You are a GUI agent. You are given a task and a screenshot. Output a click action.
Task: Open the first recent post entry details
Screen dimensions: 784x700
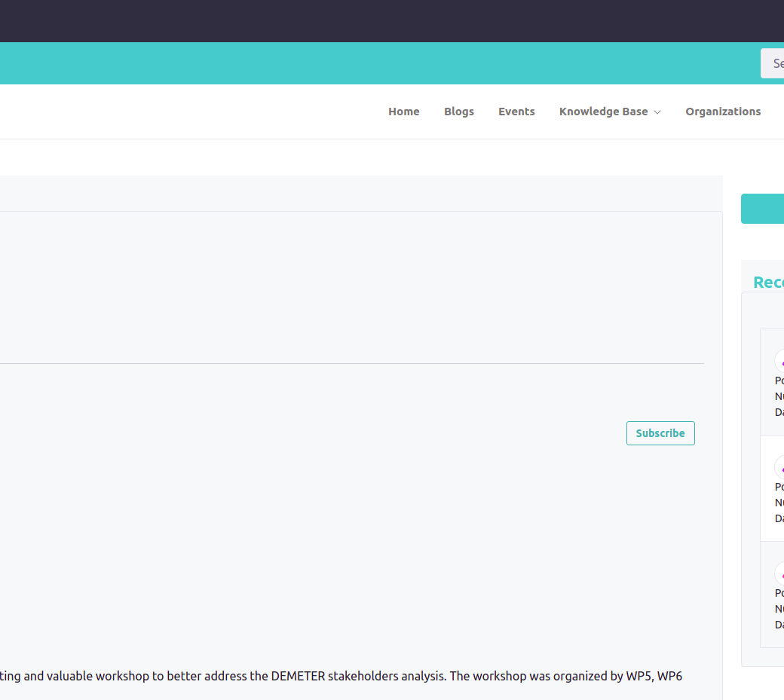pos(779,396)
